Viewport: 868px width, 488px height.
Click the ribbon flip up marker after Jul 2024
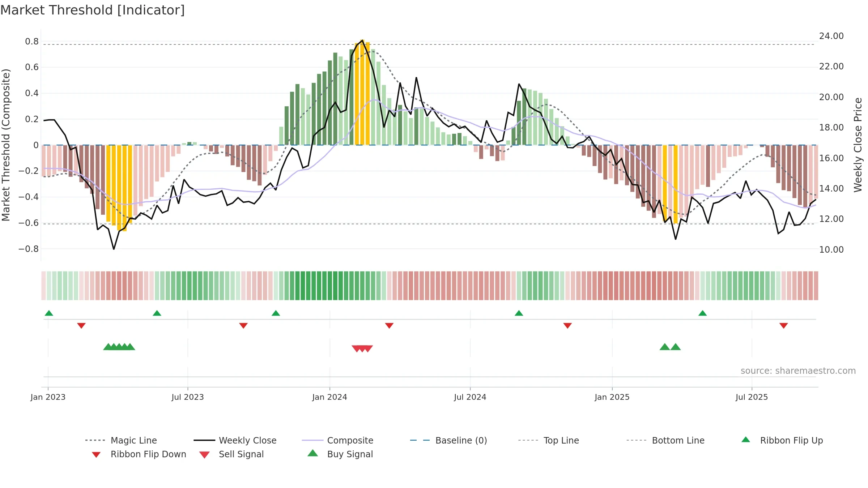point(519,313)
